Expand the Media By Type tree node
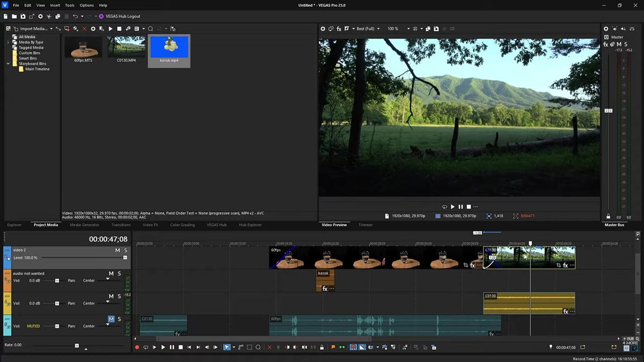The image size is (644, 362). [8, 42]
